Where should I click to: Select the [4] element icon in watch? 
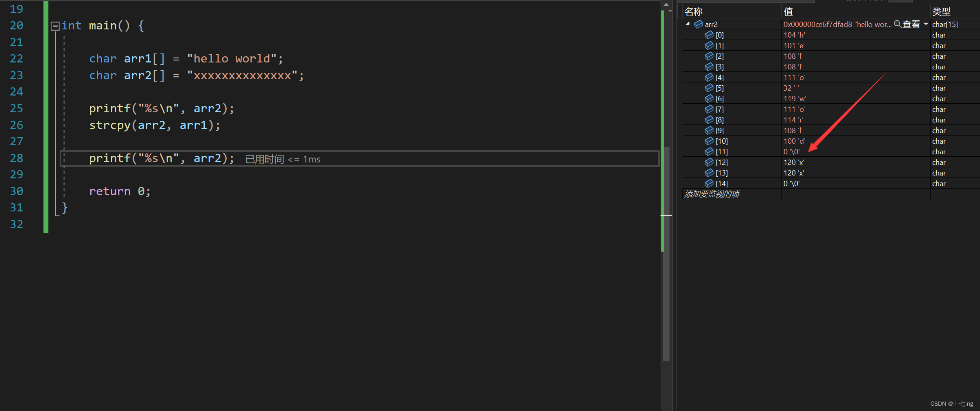click(709, 78)
